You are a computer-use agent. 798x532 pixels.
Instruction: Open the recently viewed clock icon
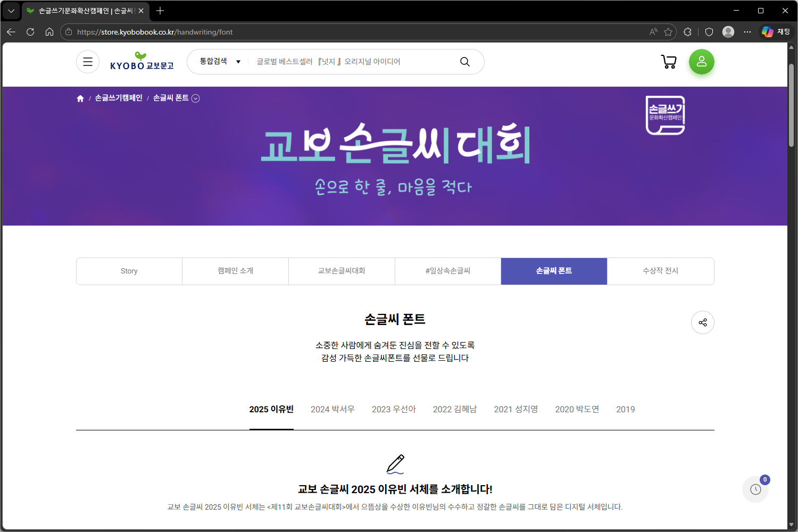click(755, 489)
